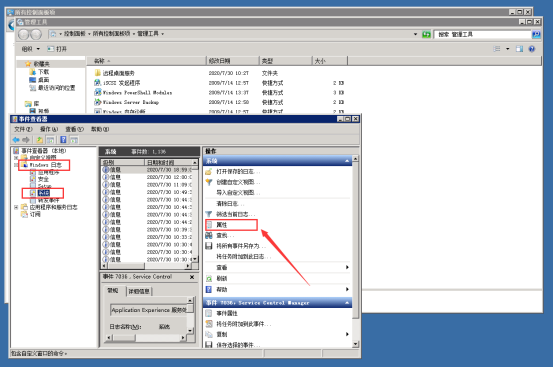Switch to the 详细信息 tab in event preview
The image size is (553, 368).
pyautogui.click(x=139, y=291)
